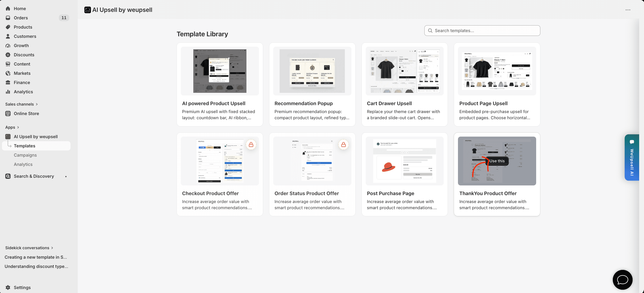Click ThankYou Product Offer card title
This screenshot has height=293, width=644.
(488, 194)
